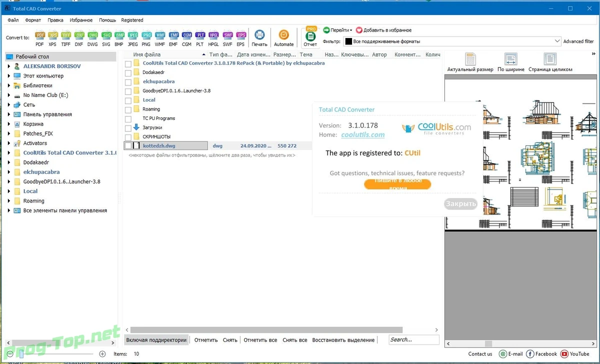The height and width of the screenshot is (364, 600).
Task: Select DWG conversion icon
Action: point(92,35)
